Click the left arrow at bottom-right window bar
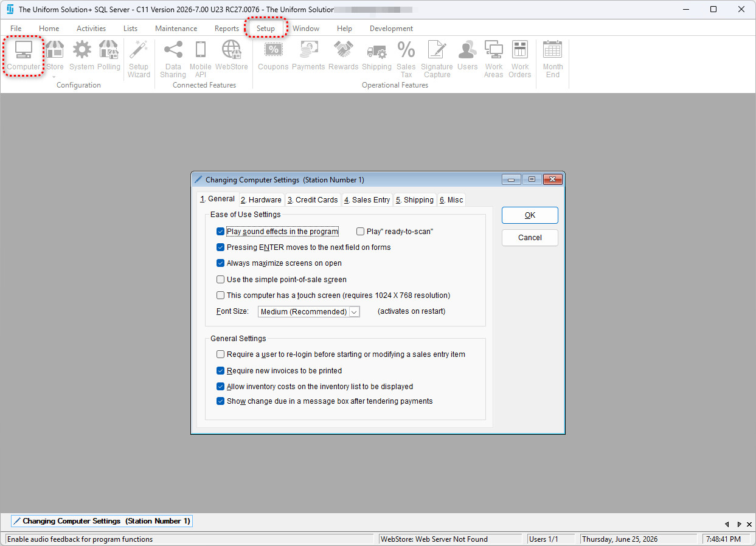The image size is (756, 546). tap(727, 524)
